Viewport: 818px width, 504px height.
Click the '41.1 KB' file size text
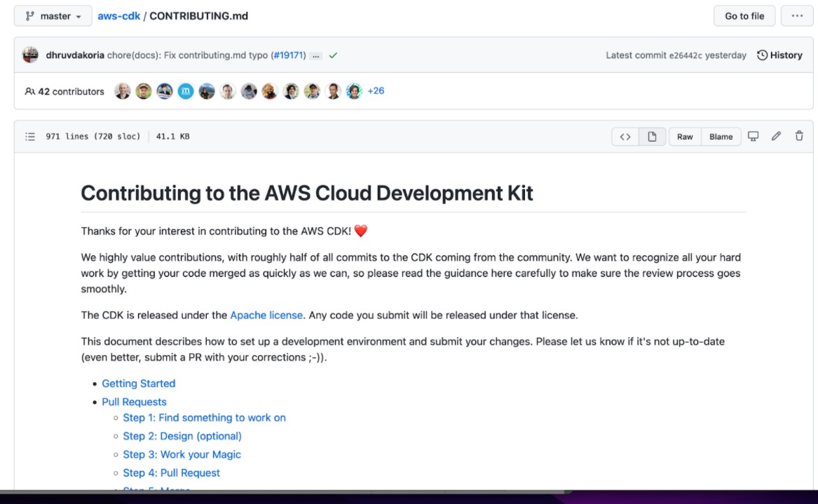click(172, 137)
